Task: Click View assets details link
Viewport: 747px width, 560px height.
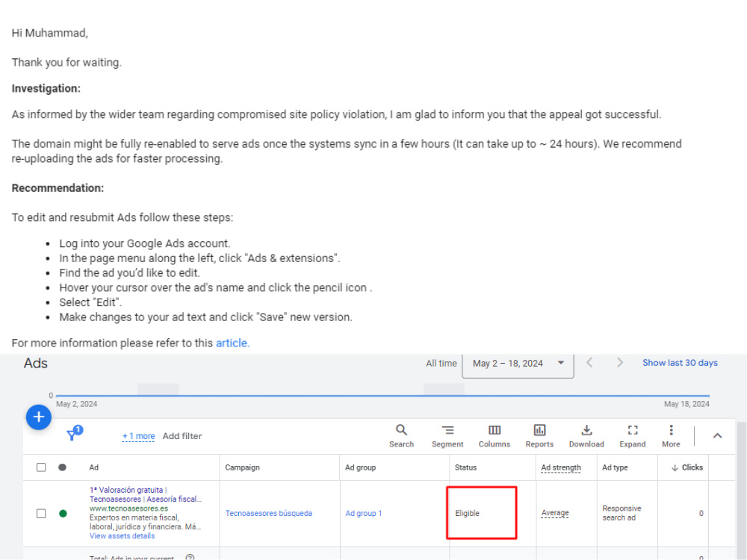Action: tap(122, 535)
